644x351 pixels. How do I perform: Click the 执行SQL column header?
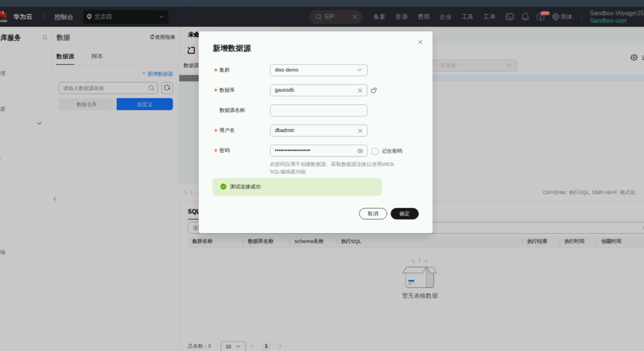click(x=351, y=241)
